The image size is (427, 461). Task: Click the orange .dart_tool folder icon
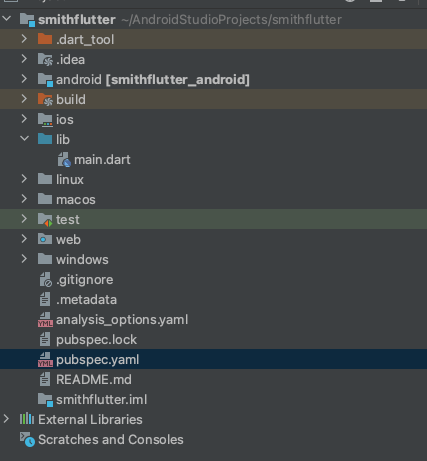coord(45,39)
